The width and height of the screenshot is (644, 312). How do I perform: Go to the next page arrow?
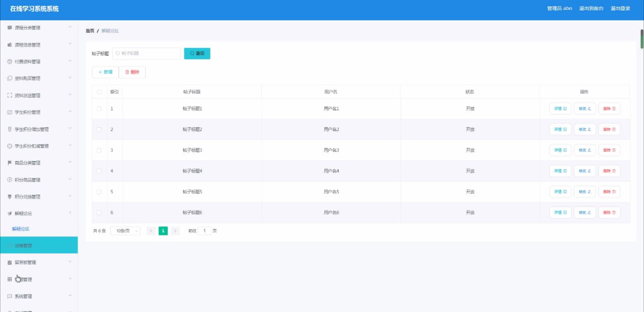175,231
